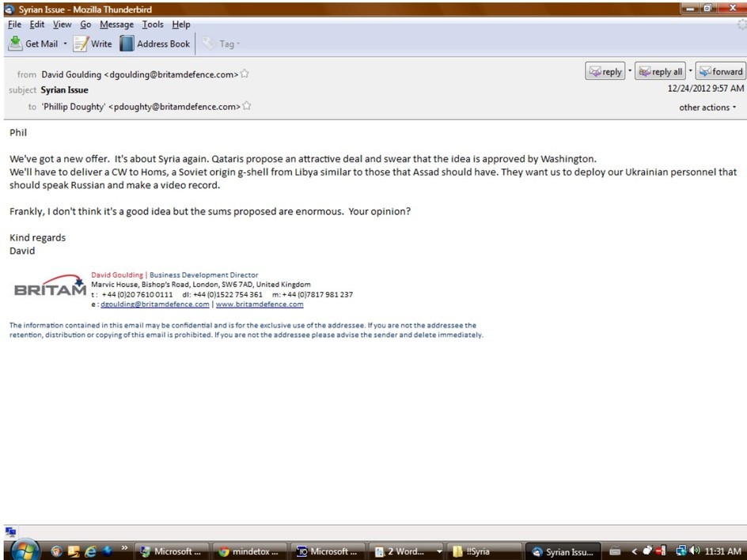Launch Internet Explorer from quick launch
Image resolution: width=747 pixels, height=560 pixels.
90,551
